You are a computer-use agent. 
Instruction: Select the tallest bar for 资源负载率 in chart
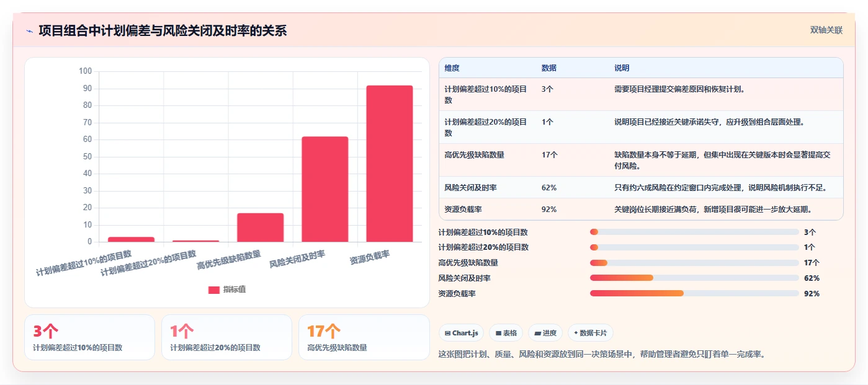pos(390,164)
